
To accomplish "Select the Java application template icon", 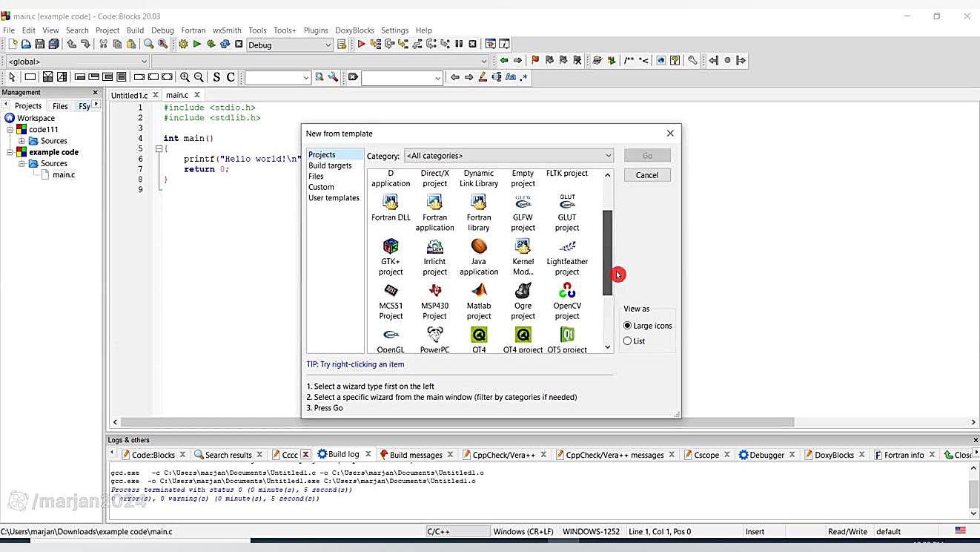I will coord(479,247).
